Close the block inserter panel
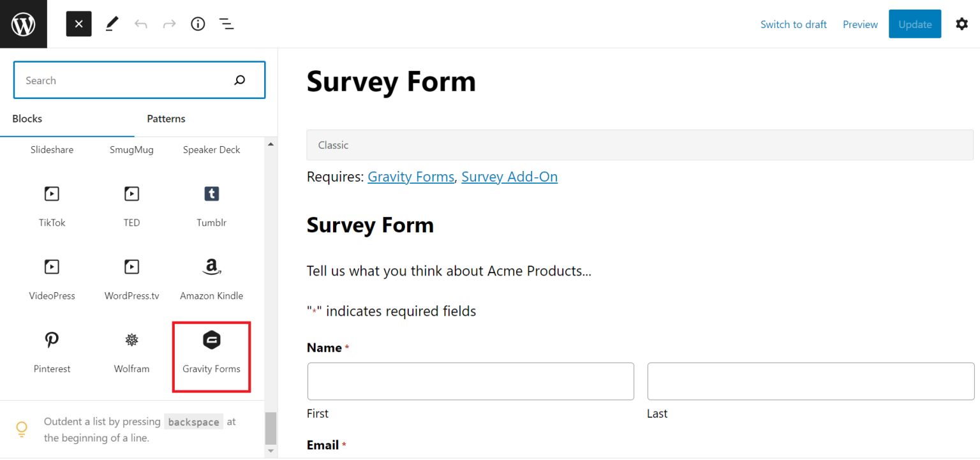 78,24
